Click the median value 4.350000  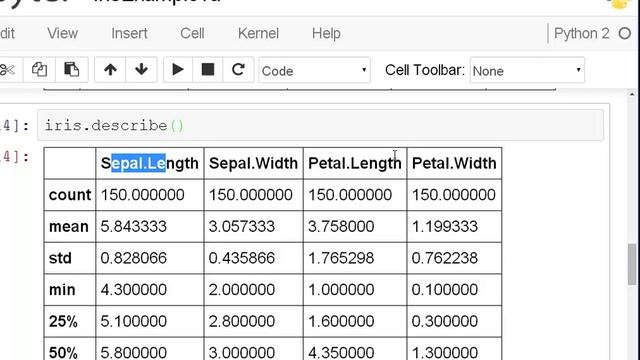click(341, 352)
